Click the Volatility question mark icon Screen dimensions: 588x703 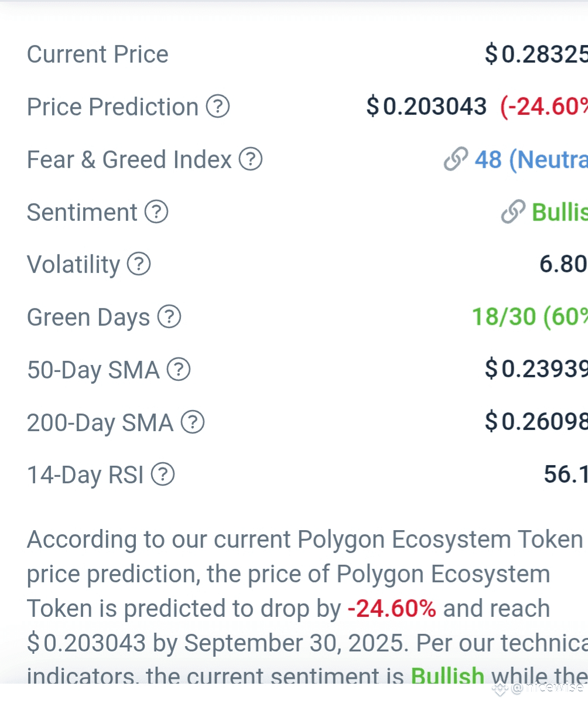(139, 264)
